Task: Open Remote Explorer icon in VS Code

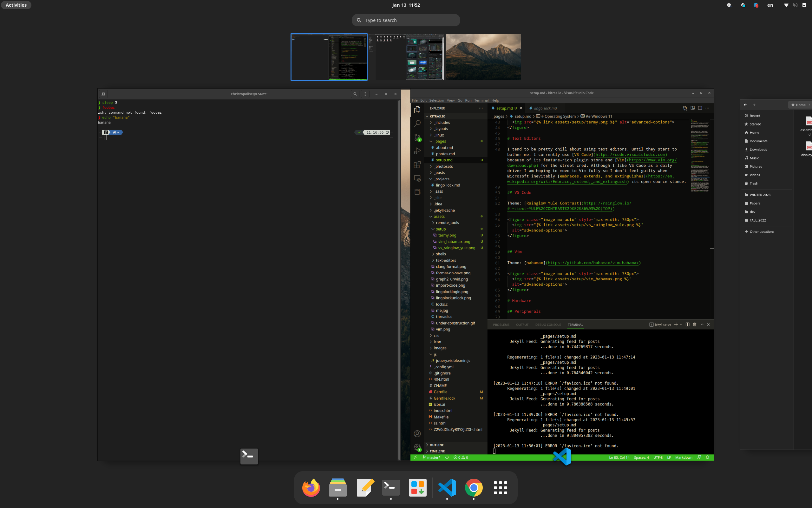Action: click(x=417, y=178)
